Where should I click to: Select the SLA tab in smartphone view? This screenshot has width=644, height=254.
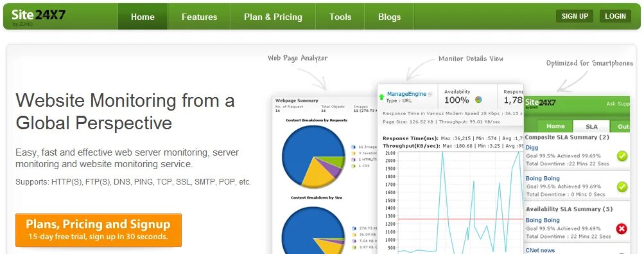591,126
